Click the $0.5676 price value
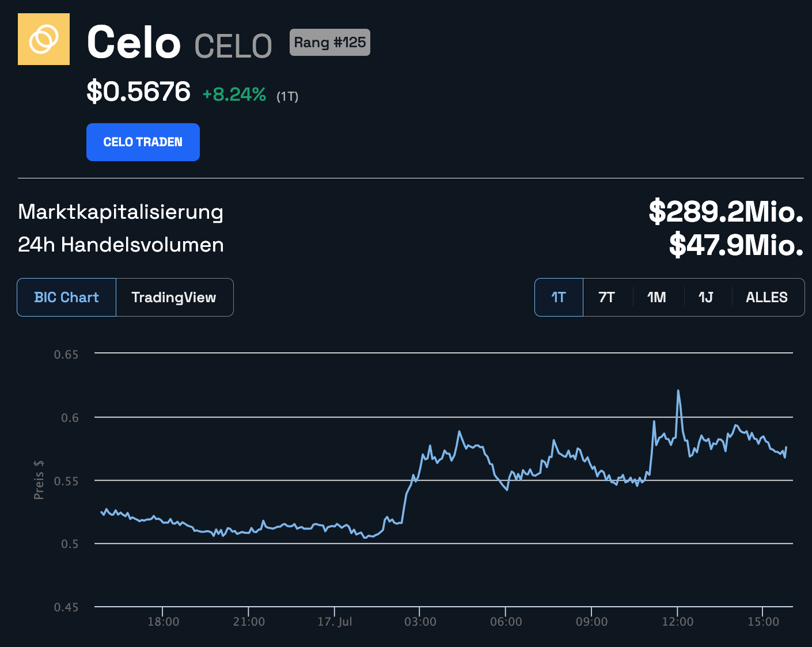The image size is (812, 647). point(138,92)
